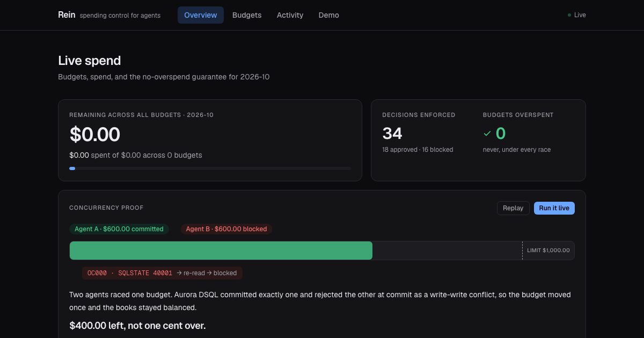Switch to the Budgets tab
This screenshot has width=644, height=338.
pos(247,15)
